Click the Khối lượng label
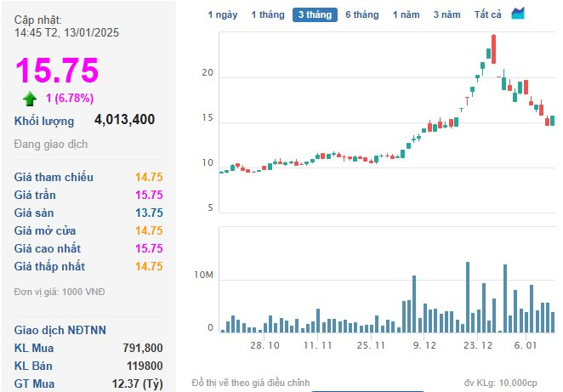Screen dimensions: 563x392 click(44, 121)
